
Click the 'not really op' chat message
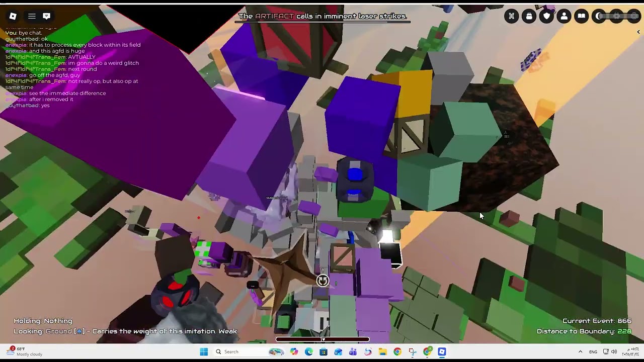(71, 84)
